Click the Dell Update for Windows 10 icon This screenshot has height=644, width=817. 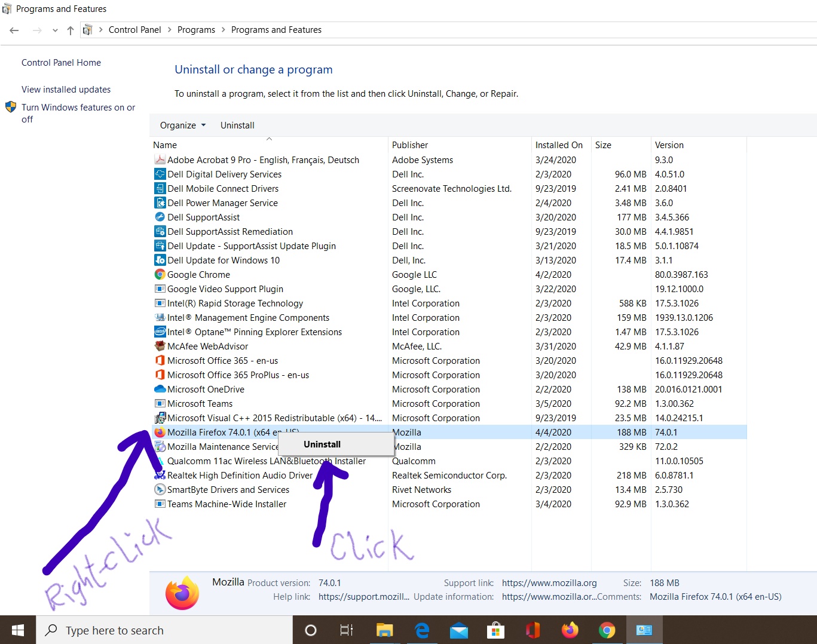coord(160,260)
